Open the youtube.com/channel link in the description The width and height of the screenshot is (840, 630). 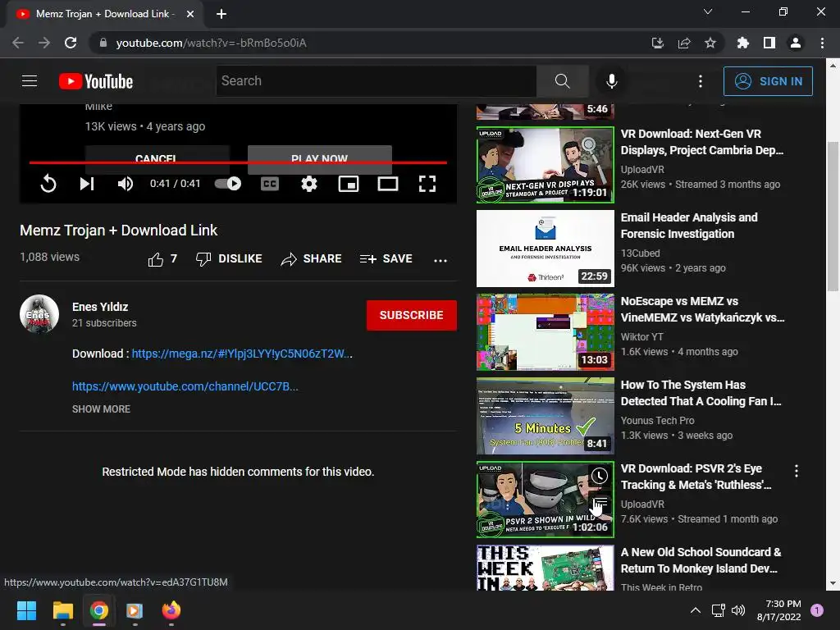click(x=185, y=386)
